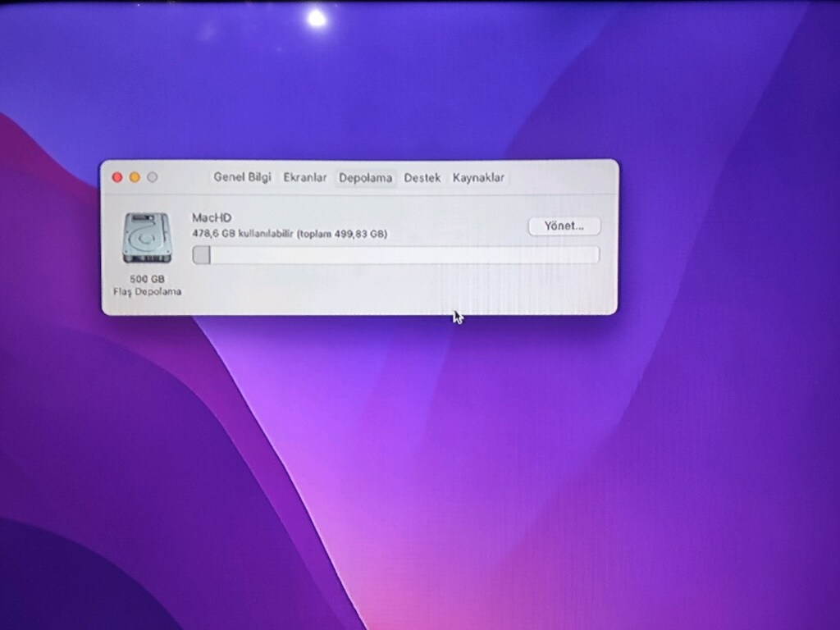Click the MacHD hard drive icon
840x630 pixels.
pyautogui.click(x=147, y=239)
